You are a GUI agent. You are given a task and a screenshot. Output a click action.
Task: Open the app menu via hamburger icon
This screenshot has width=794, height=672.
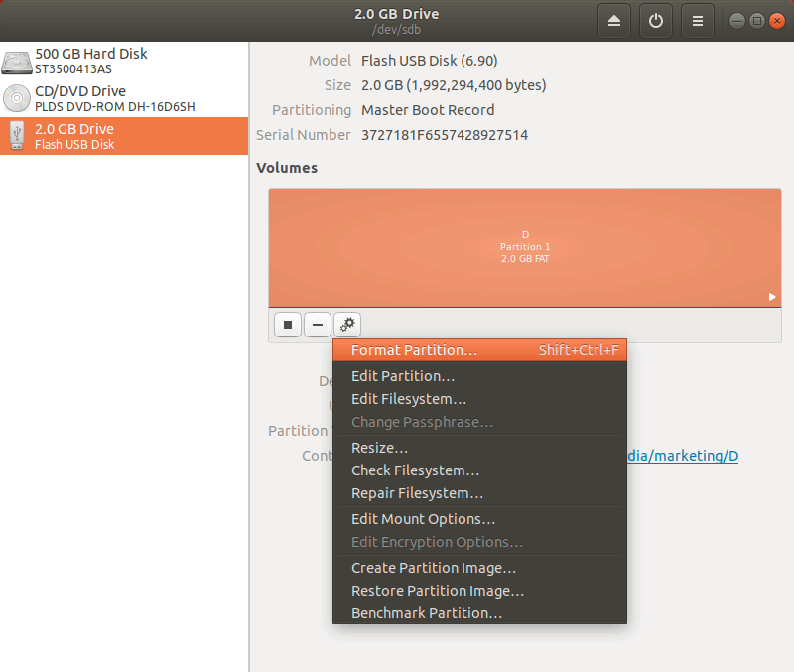696,20
